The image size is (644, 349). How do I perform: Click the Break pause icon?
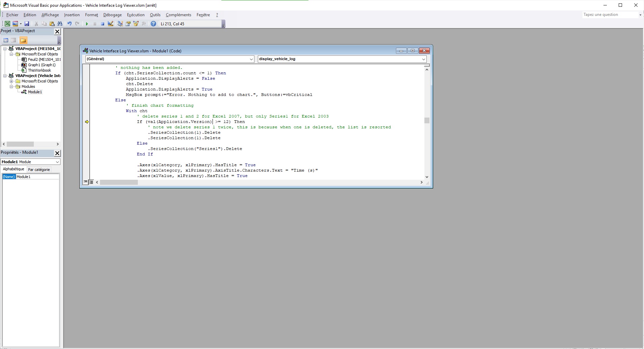pos(95,24)
